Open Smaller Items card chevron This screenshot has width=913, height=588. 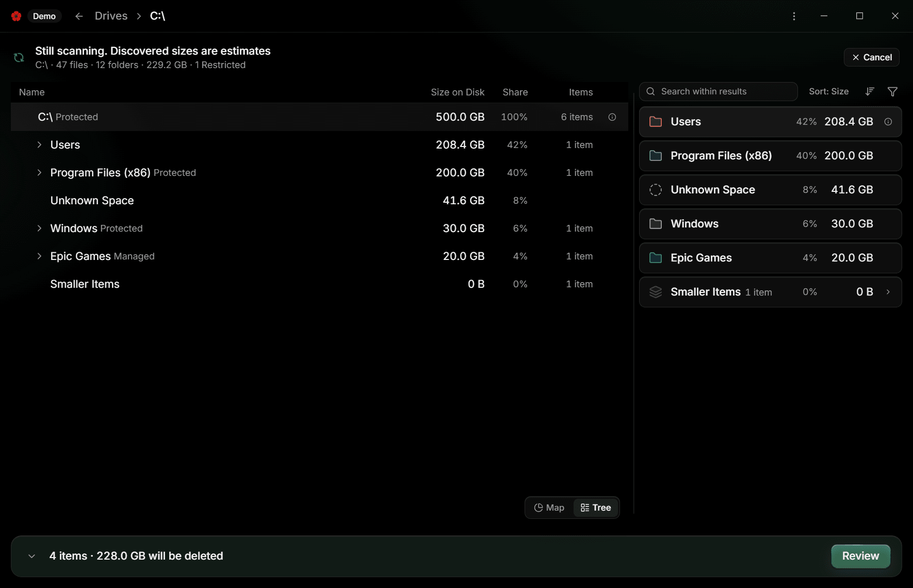click(x=888, y=292)
